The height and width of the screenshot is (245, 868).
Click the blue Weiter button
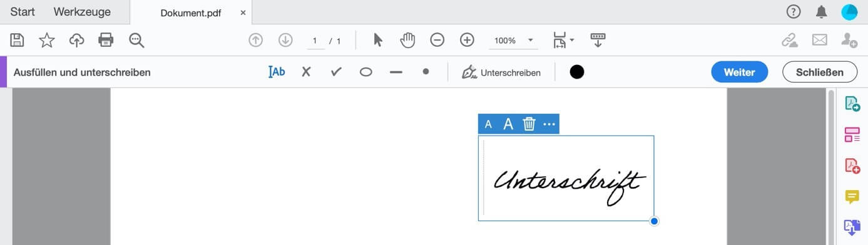(740, 72)
